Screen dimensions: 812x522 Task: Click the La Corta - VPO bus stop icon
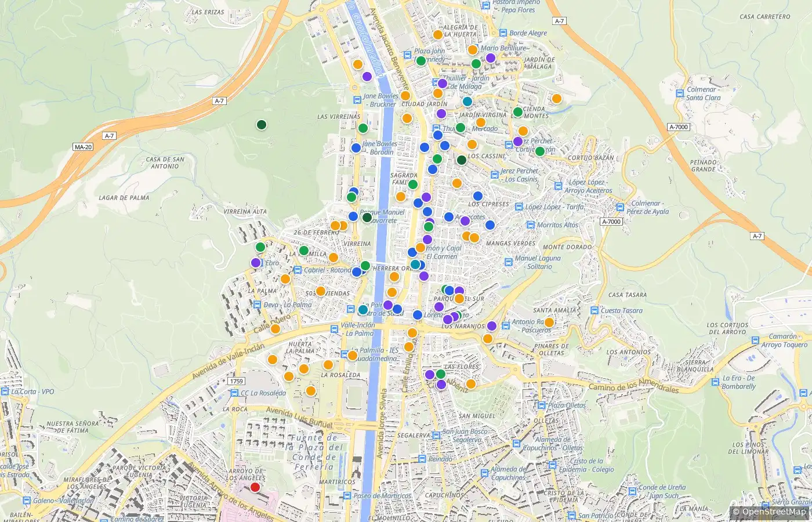5,391
